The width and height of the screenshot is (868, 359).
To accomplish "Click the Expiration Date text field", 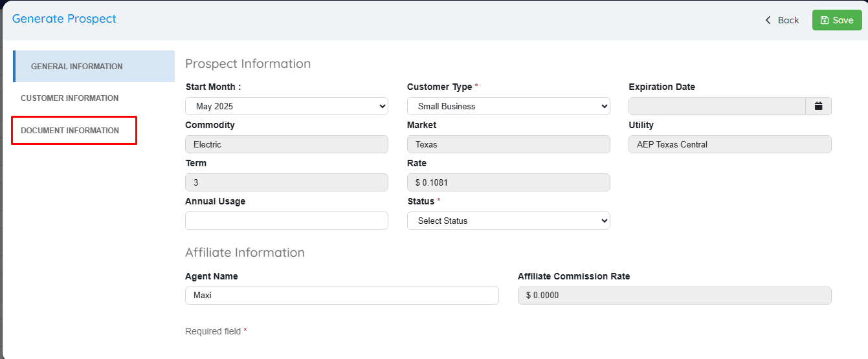I will [717, 106].
